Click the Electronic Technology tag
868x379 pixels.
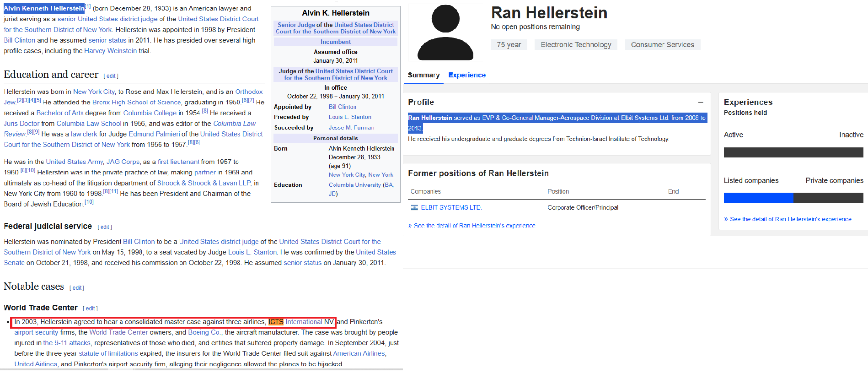[576, 45]
